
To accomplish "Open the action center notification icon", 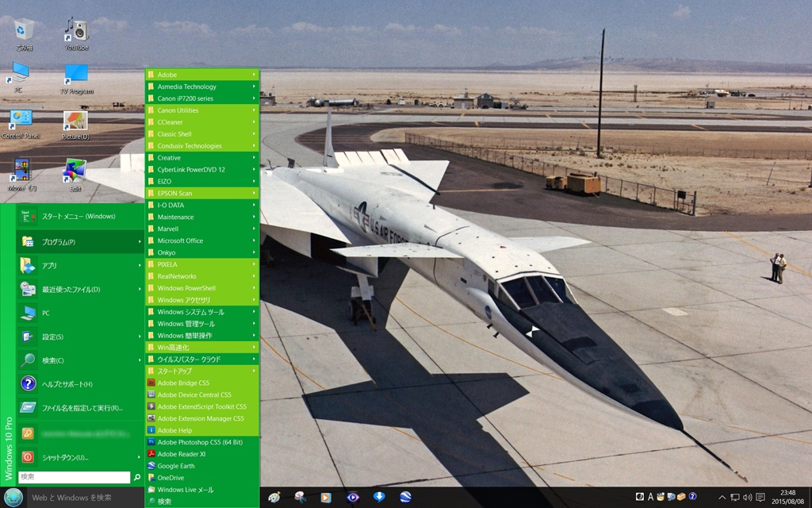I will [760, 498].
